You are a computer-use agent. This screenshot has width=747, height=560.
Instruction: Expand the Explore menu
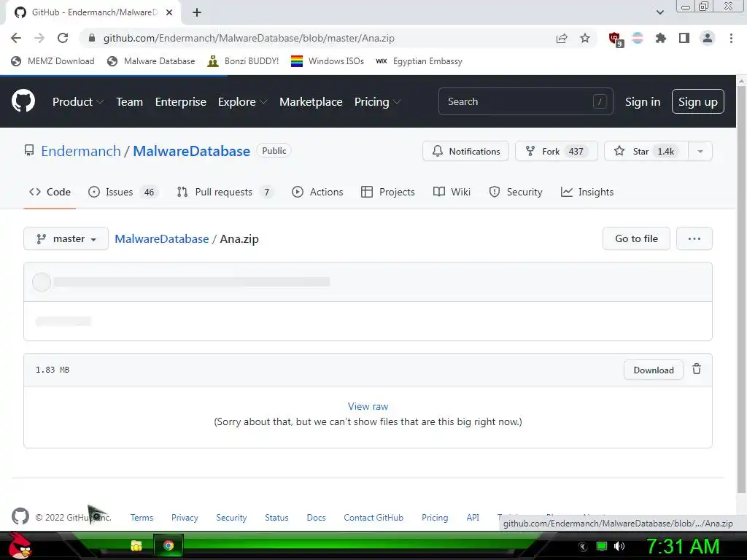(242, 101)
